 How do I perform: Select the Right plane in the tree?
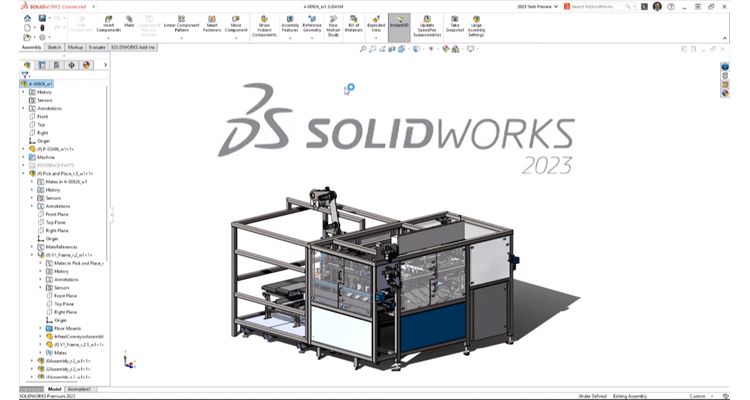pos(39,133)
